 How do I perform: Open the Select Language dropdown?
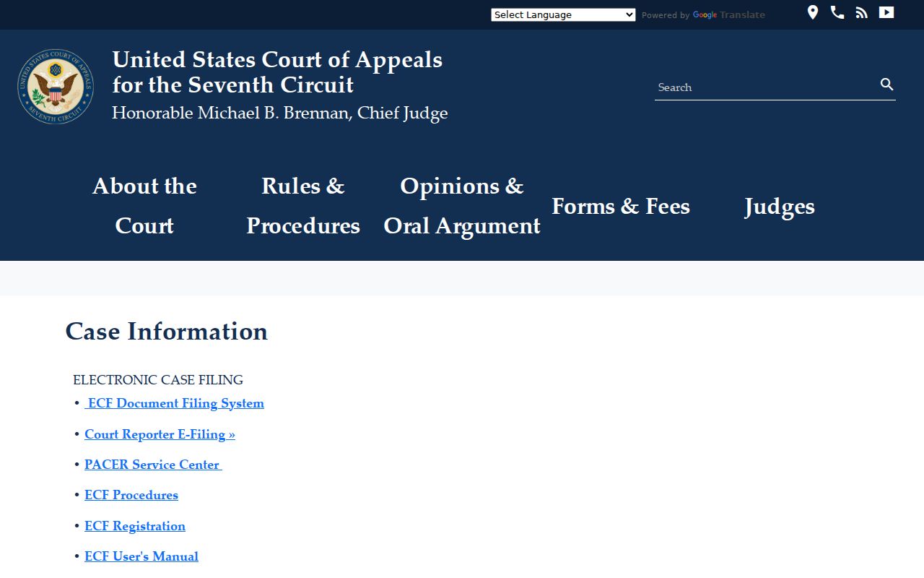pos(563,14)
